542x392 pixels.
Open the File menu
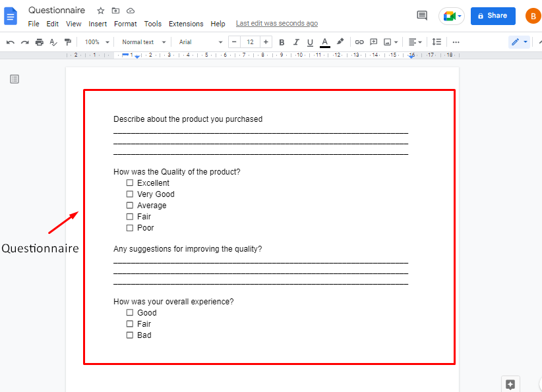tap(34, 24)
